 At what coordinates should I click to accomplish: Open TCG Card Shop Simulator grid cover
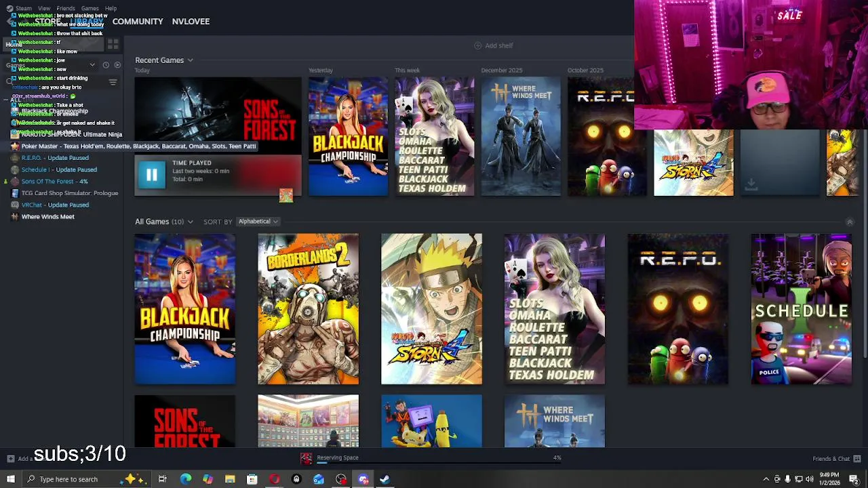coord(308,421)
